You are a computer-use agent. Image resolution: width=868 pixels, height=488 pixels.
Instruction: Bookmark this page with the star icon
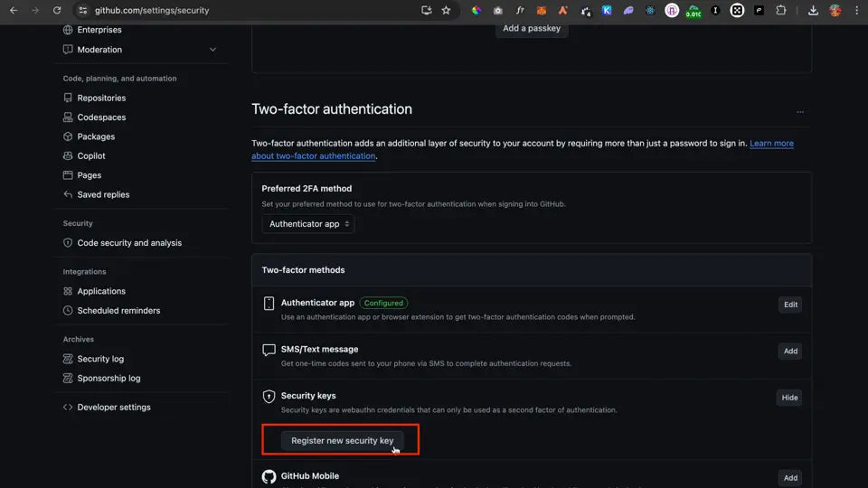pyautogui.click(x=446, y=10)
